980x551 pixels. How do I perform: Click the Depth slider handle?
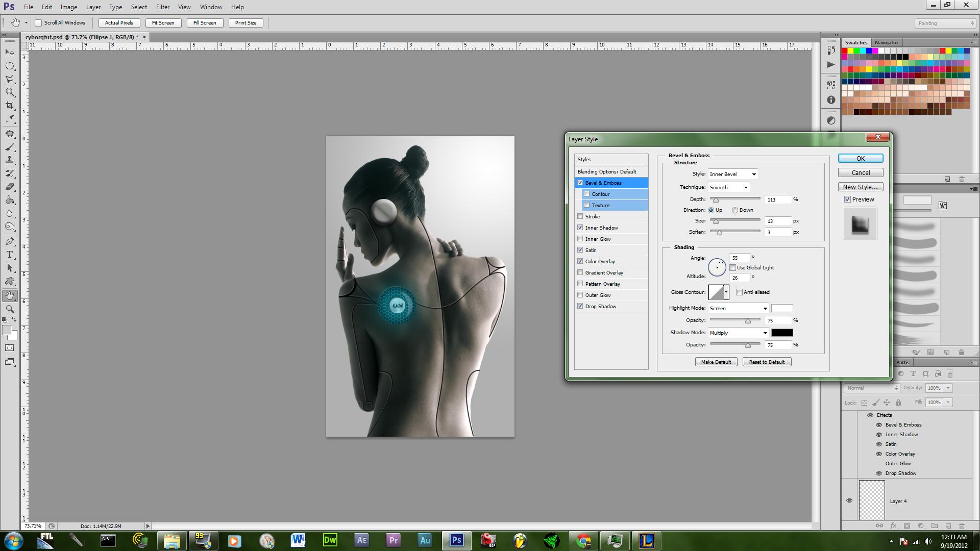pyautogui.click(x=716, y=200)
